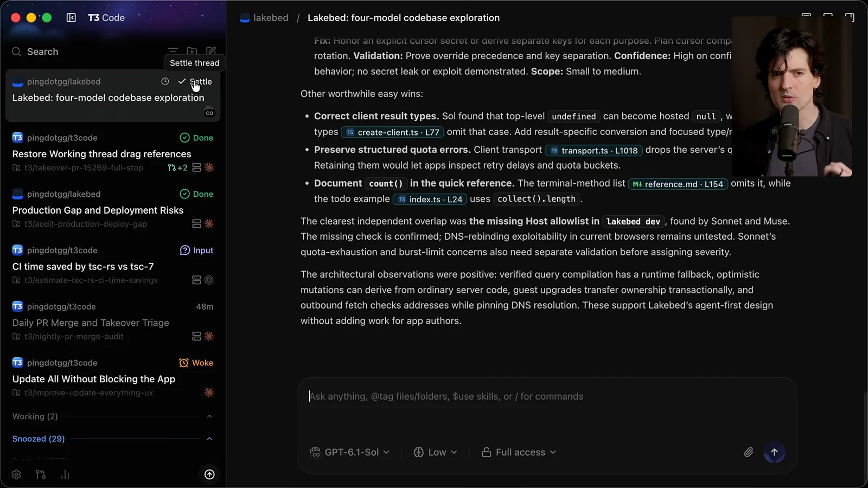Open the index.ts · L24 file reference
Image resolution: width=868 pixels, height=488 pixels.
point(430,200)
